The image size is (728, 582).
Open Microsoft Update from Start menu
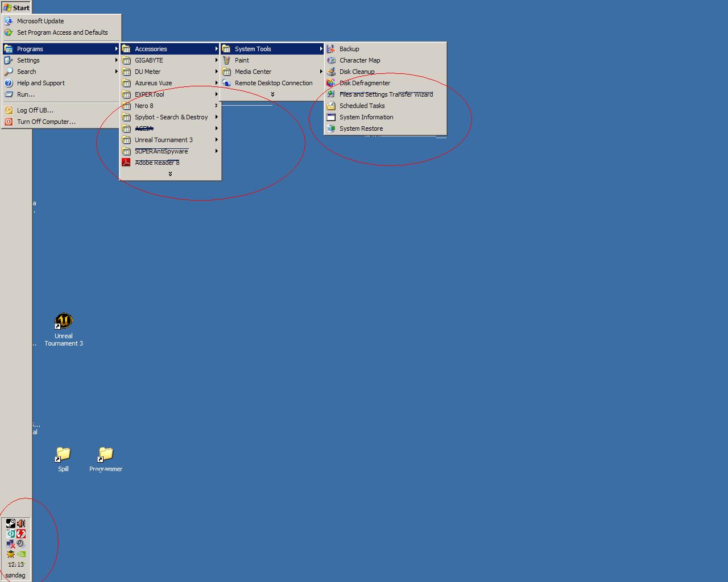click(61, 21)
